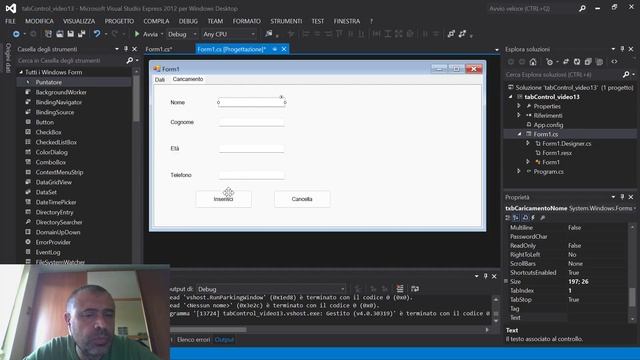Close the Proprietà panel
This screenshot has height=360, width=640.
click(631, 197)
